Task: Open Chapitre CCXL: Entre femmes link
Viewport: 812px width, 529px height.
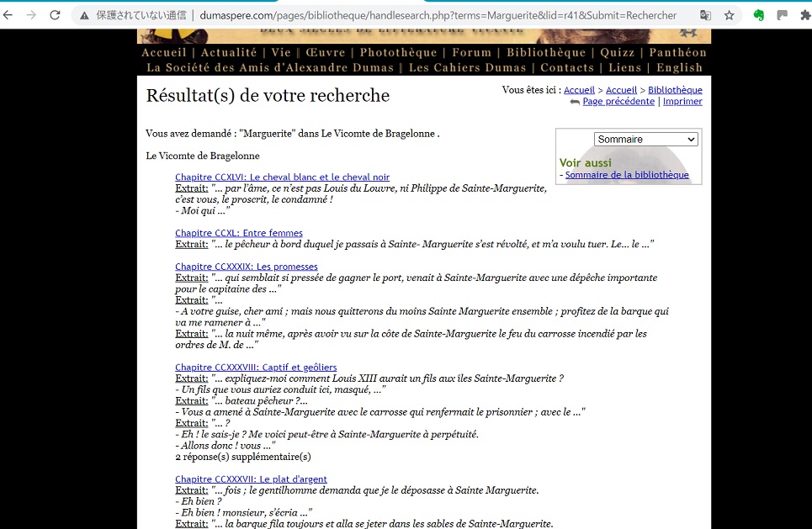Action: click(239, 233)
